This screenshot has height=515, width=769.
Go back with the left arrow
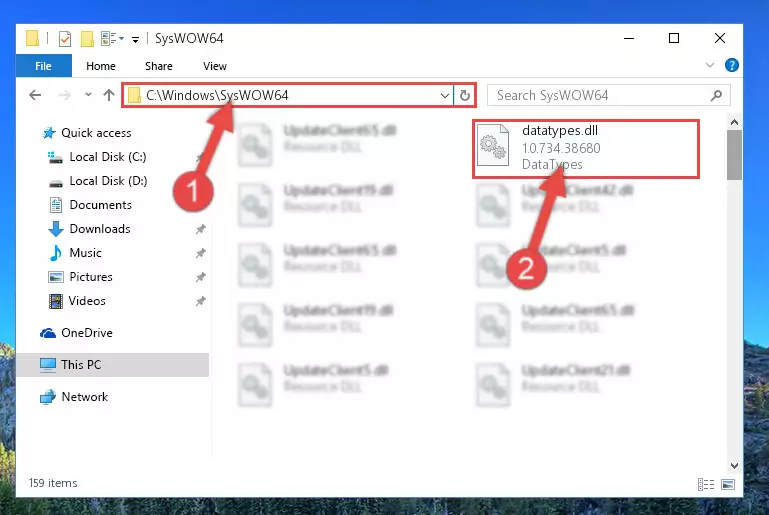pos(35,95)
